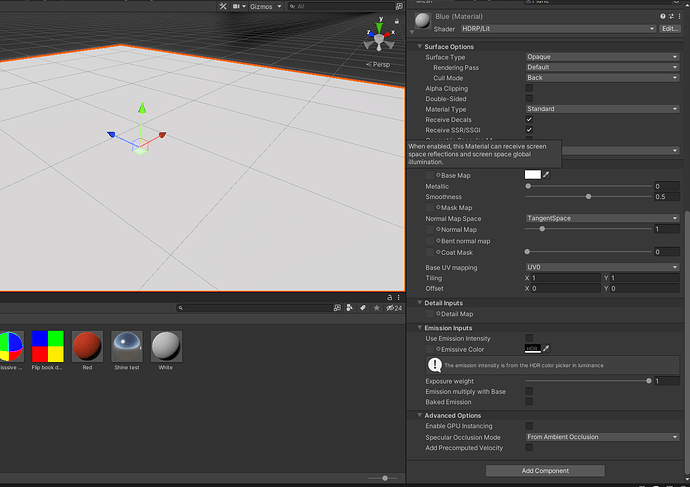The image size is (690, 487).
Task: Click the Emissive Color eyedropper
Action: [547, 348]
